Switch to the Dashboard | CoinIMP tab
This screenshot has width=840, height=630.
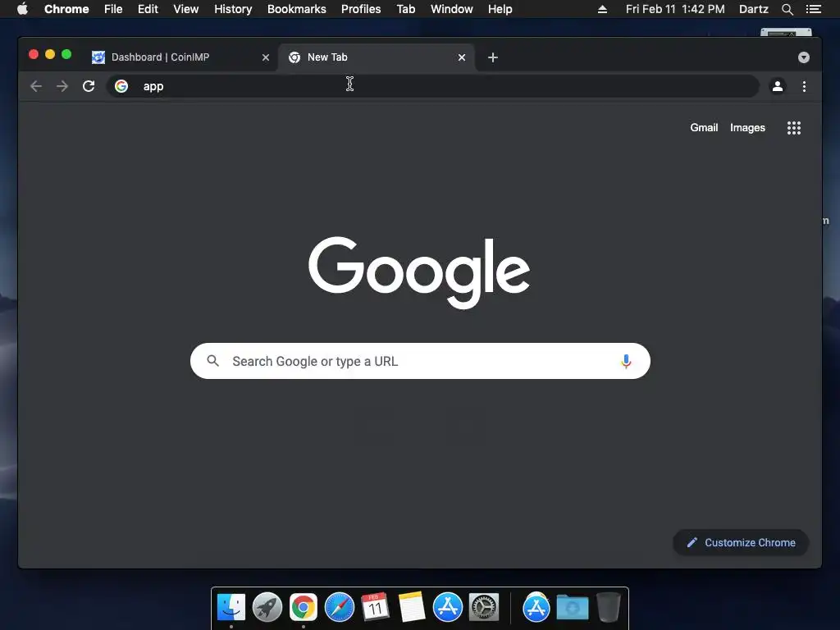[180, 57]
